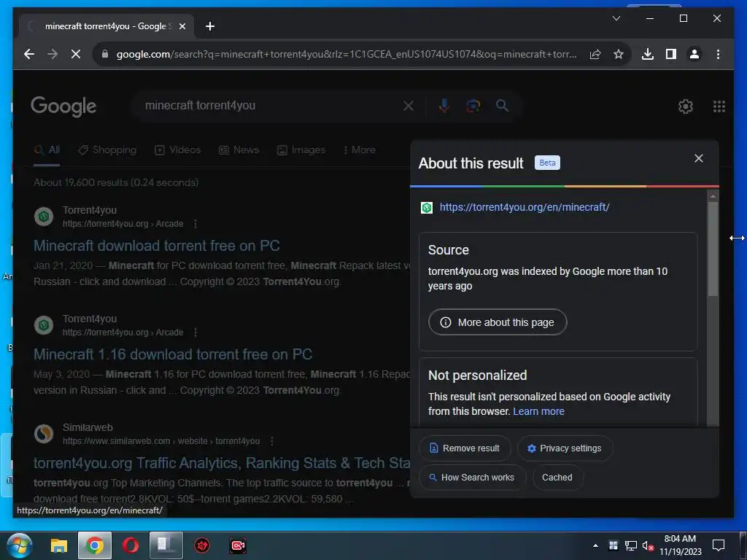Open three-dot menu for first Torrent4you result
Viewport: 747px width, 560px height.
coord(196,224)
